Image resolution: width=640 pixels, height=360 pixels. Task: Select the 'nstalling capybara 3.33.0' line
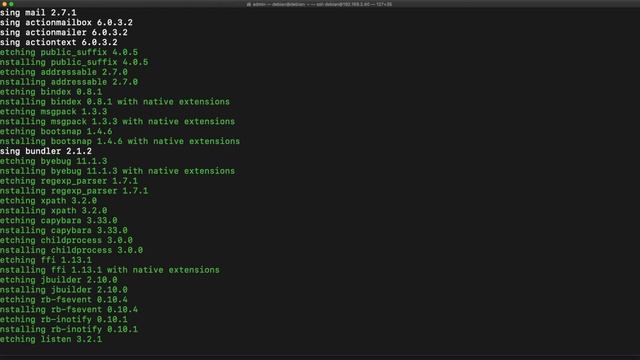point(64,230)
